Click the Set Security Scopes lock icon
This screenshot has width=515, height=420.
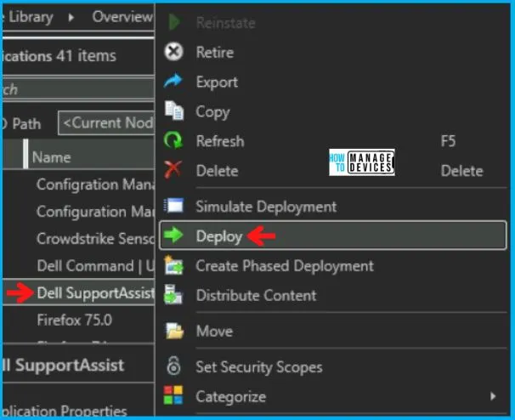point(173,366)
